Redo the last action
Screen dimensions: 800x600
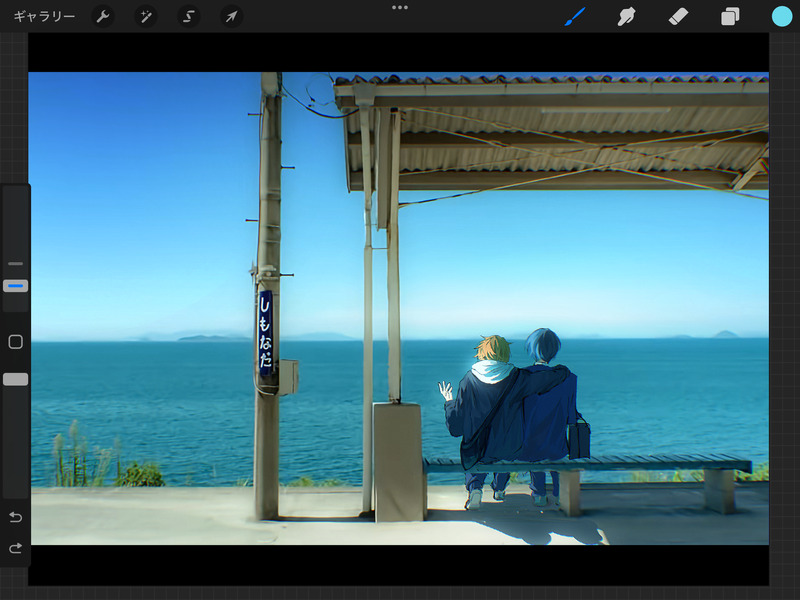(x=15, y=548)
